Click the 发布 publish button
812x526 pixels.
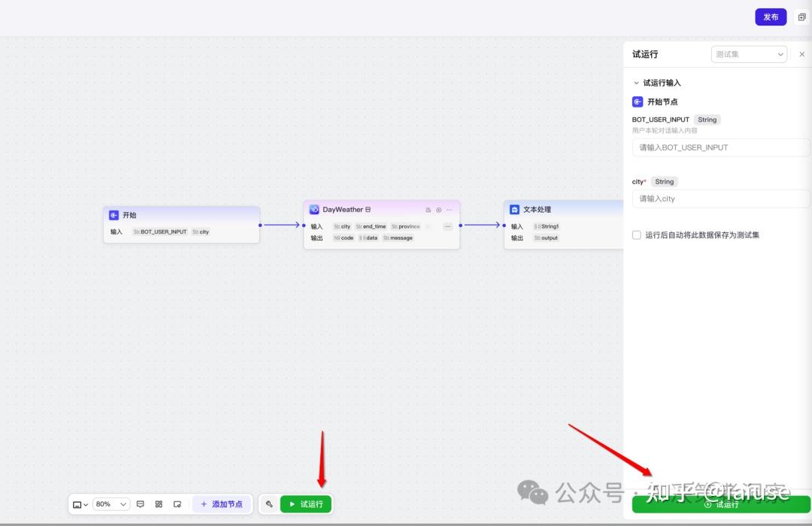click(771, 17)
